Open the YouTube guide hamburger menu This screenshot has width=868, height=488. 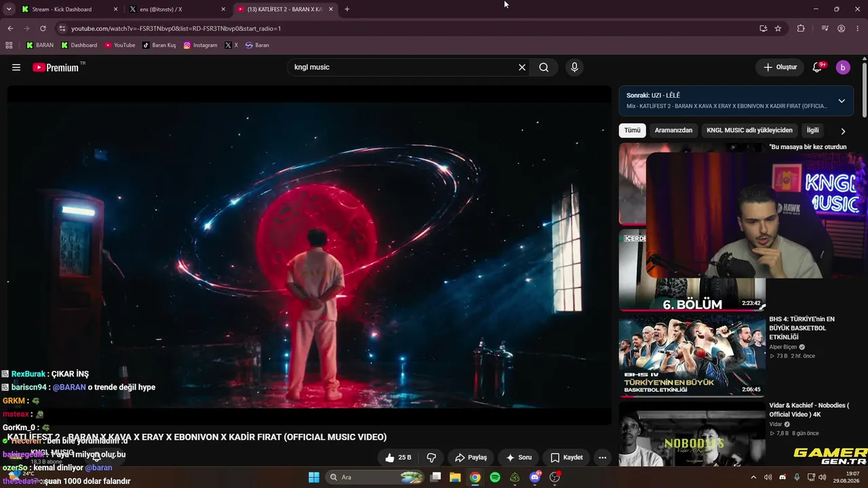16,67
